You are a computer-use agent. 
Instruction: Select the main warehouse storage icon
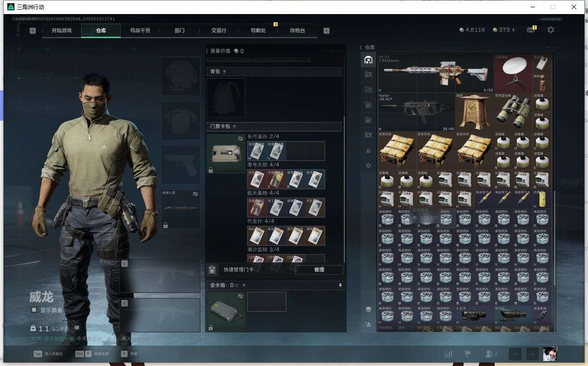(x=368, y=60)
